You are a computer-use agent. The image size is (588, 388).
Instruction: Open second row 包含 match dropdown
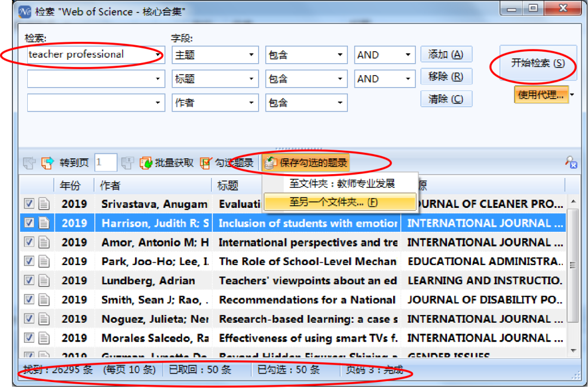[307, 79]
